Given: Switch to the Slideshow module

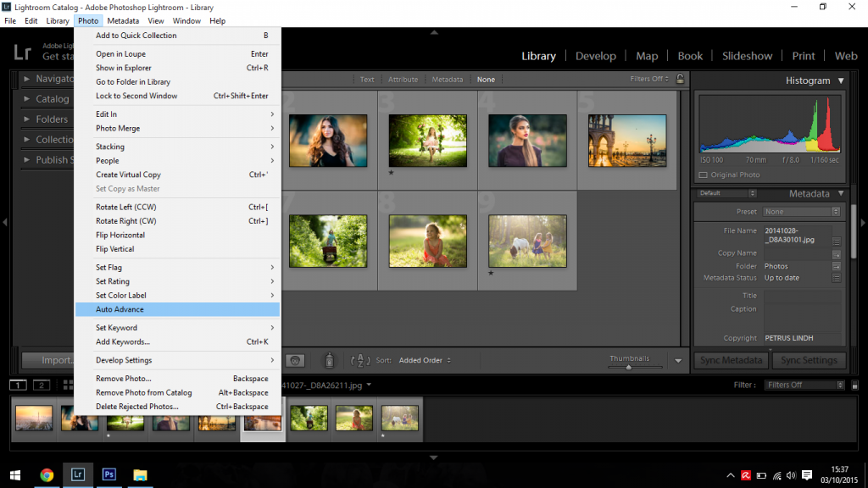Looking at the screenshot, I should point(747,56).
